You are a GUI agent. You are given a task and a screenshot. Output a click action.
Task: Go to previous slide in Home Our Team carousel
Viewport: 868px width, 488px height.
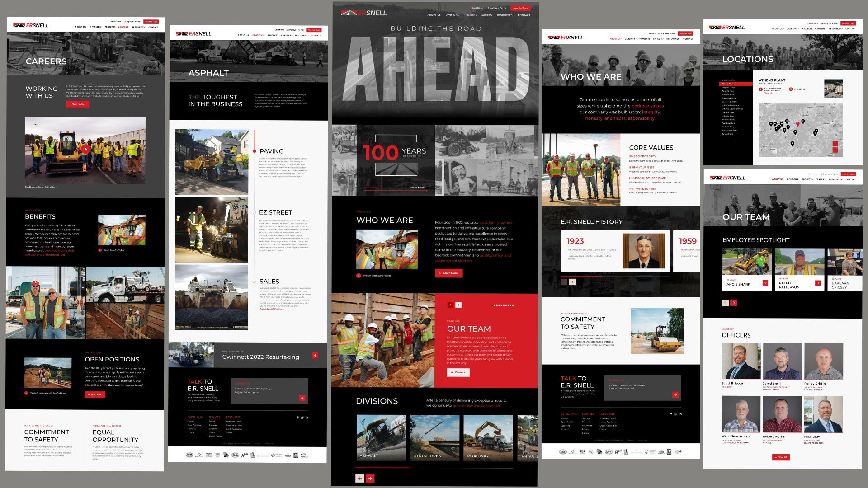[x=450, y=305]
